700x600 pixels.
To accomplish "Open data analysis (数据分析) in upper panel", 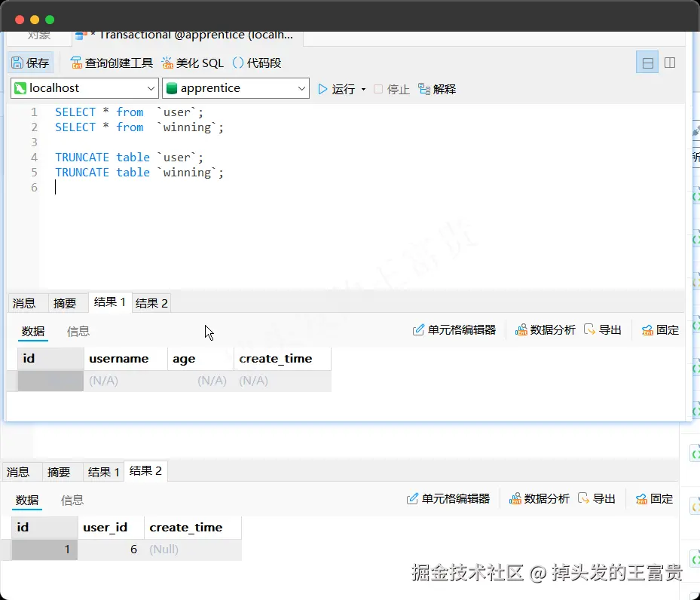I will coord(545,330).
